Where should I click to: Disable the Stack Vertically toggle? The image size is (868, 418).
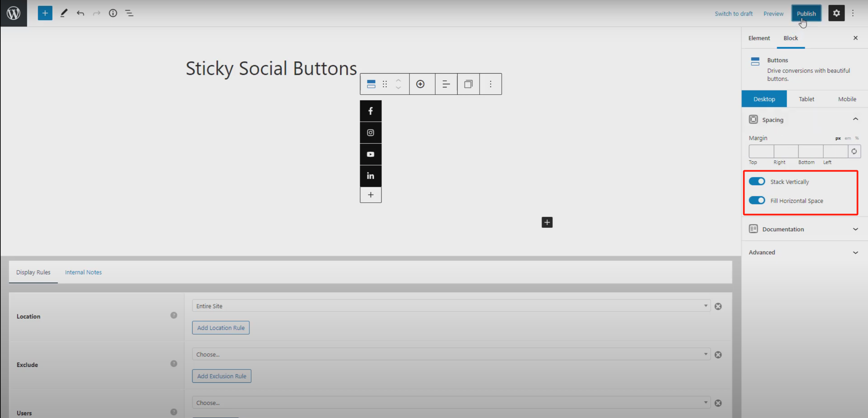pyautogui.click(x=757, y=181)
